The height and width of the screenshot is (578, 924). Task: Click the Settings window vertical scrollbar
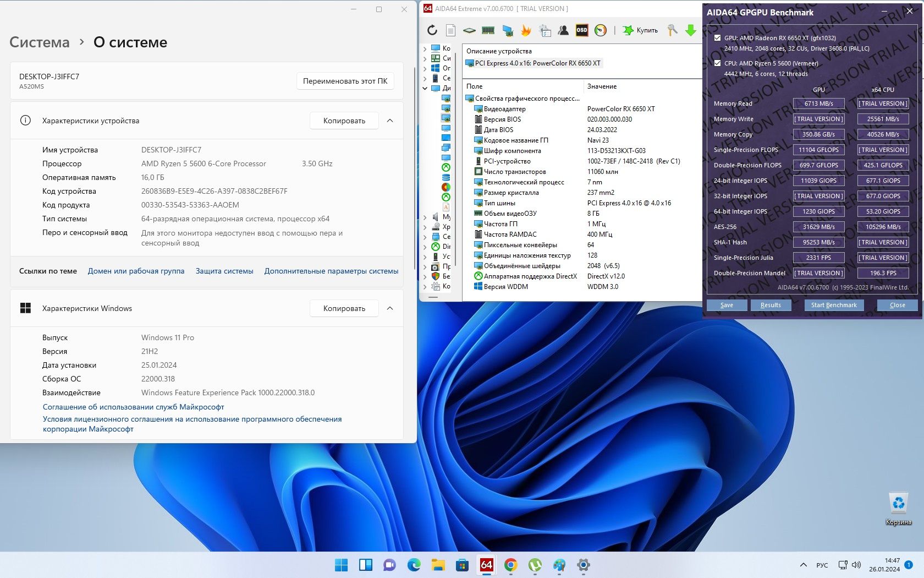(x=414, y=168)
